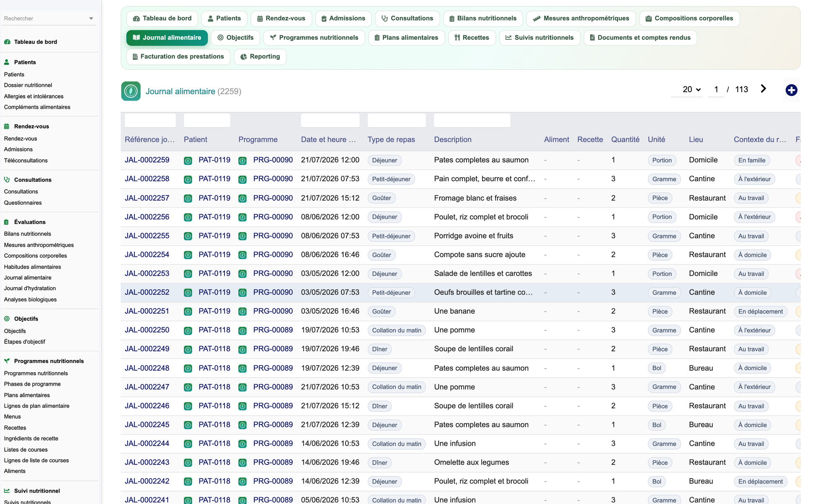Click the Programmes nutritionnels sidebar sprout icon
The image size is (815, 504).
tap(7, 361)
